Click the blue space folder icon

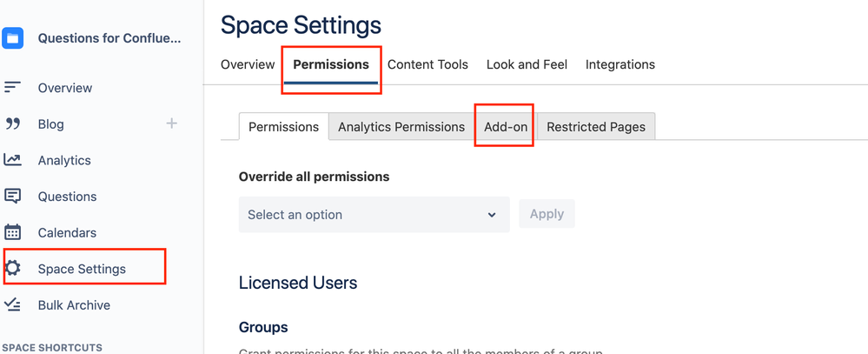click(12, 38)
